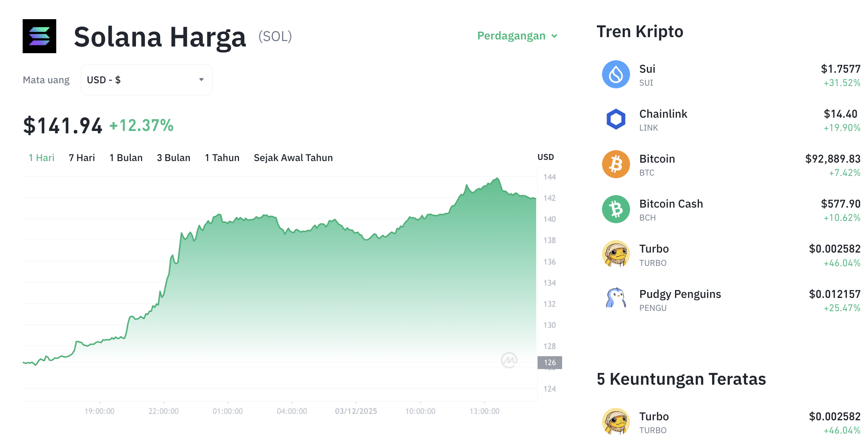Select the Turbo toad icon
Viewport: 868px width, 441px height.
(x=616, y=254)
